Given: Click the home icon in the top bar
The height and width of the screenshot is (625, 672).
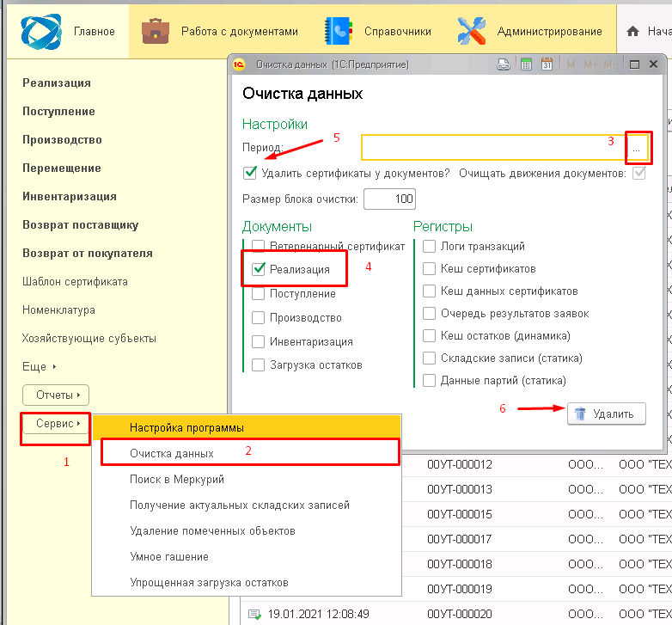Looking at the screenshot, I should coord(633,32).
